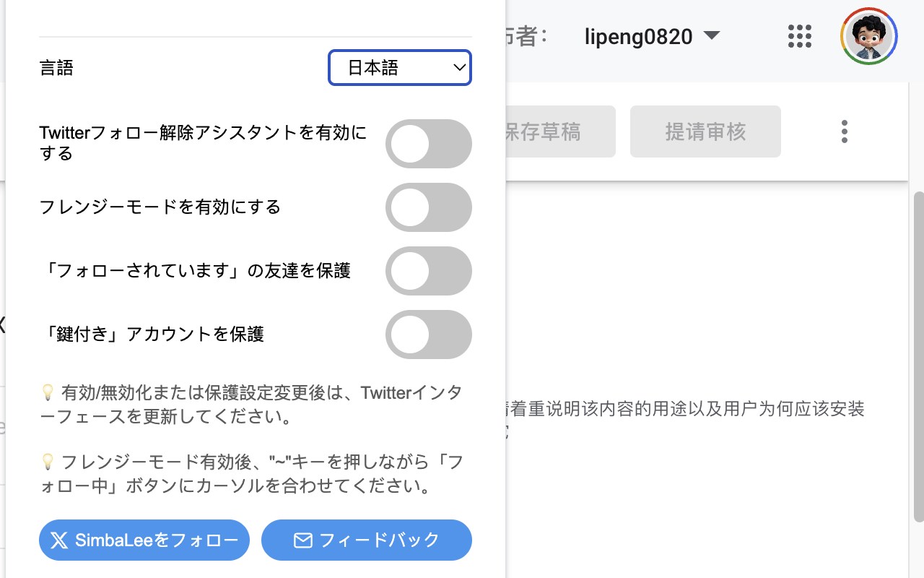
Task: Click the 言語 label text
Action: 56,68
